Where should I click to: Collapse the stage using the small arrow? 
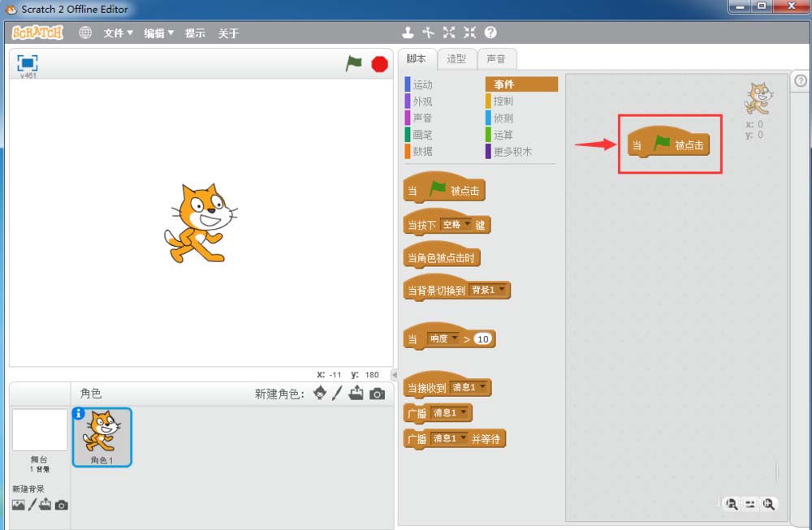(x=395, y=375)
